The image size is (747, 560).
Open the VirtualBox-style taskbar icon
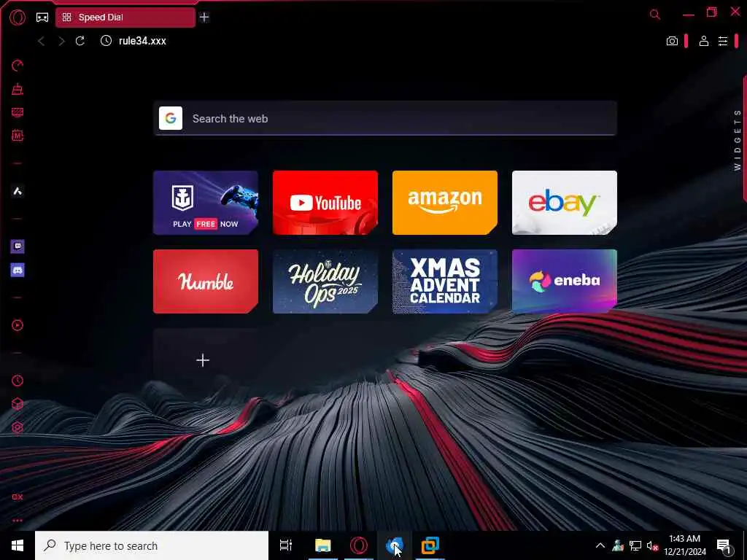click(x=430, y=545)
